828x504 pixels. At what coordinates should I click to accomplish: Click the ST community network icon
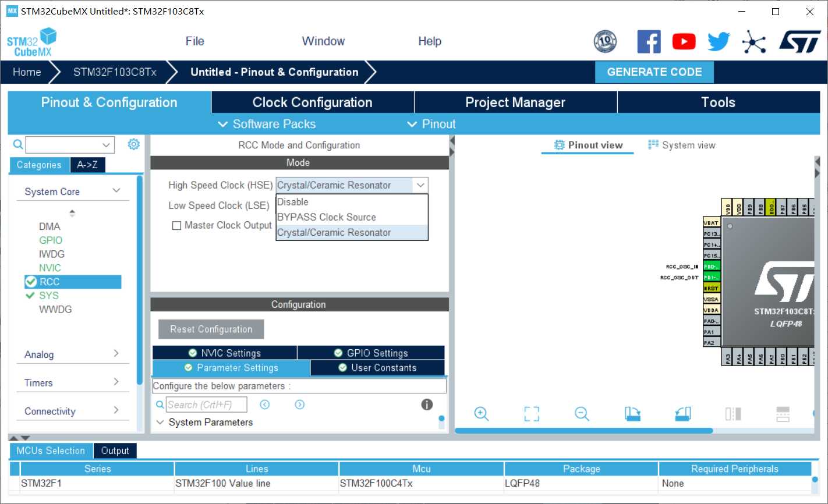pyautogui.click(x=753, y=42)
